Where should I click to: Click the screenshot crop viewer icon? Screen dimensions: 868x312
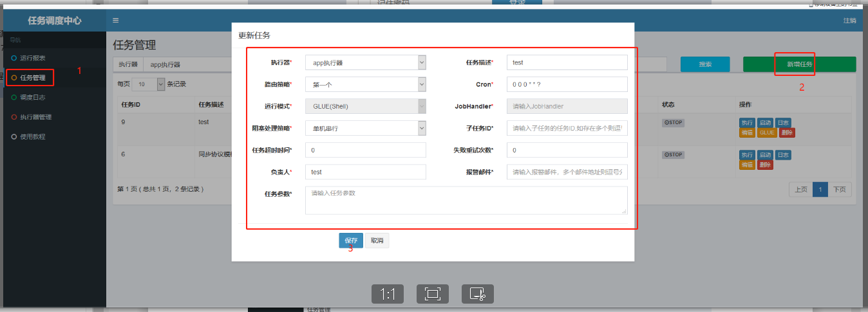click(478, 294)
